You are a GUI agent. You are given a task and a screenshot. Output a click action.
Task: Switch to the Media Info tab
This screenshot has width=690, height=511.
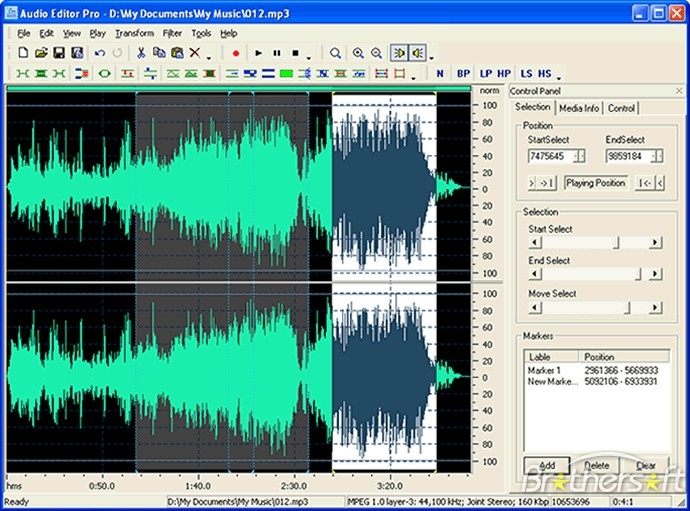[579, 108]
